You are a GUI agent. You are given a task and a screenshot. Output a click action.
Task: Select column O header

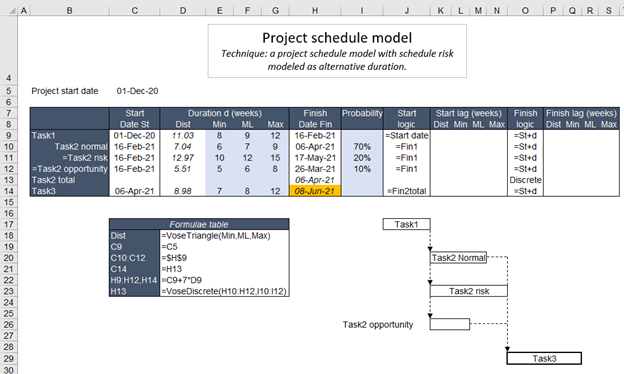(525, 11)
